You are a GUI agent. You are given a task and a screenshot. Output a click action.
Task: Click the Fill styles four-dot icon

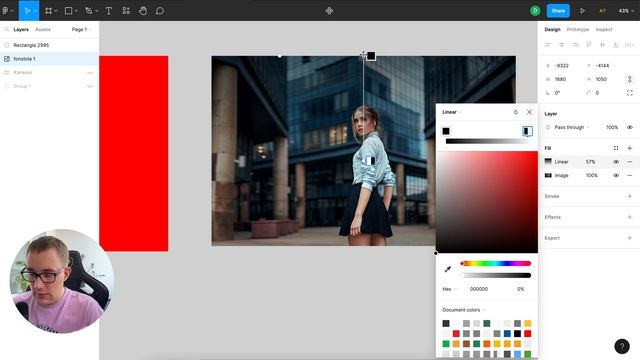616,148
